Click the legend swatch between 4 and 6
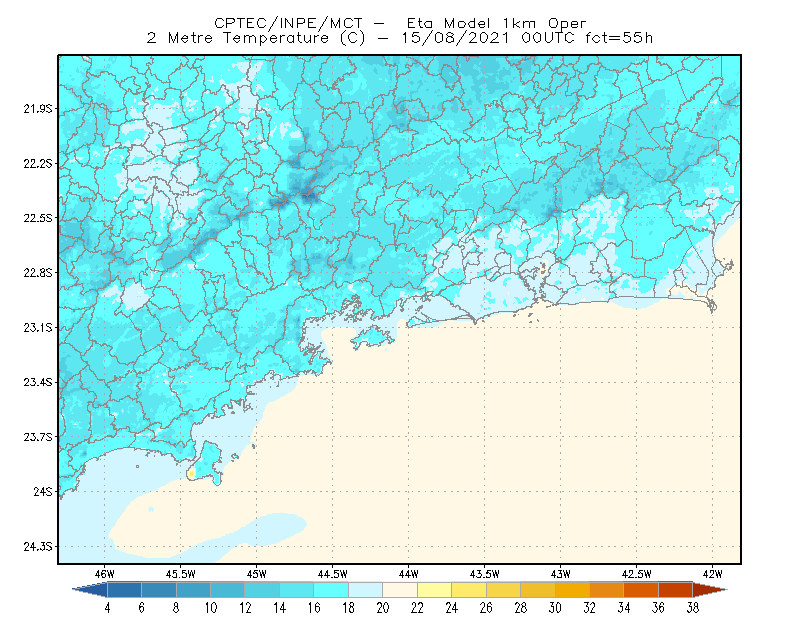 tap(124, 589)
